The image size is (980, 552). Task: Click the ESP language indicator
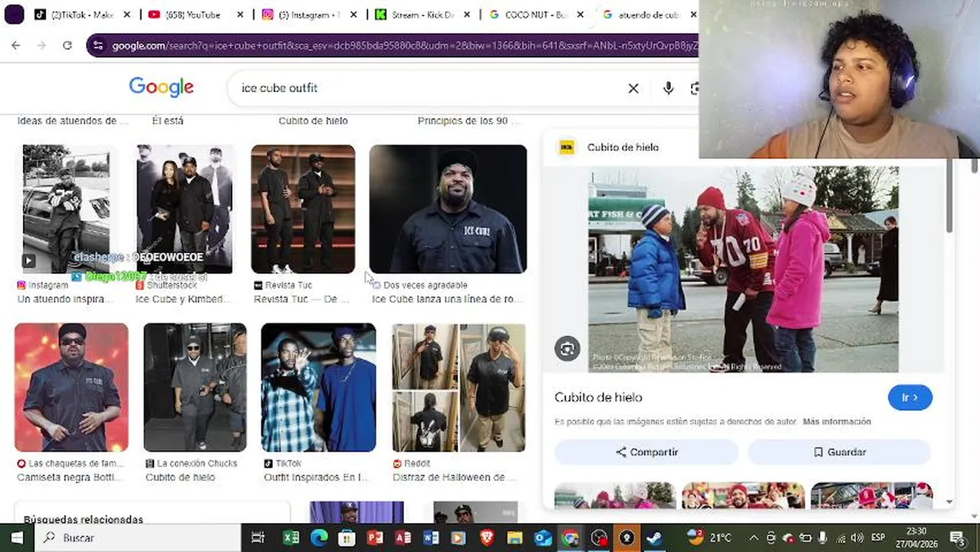click(x=877, y=538)
